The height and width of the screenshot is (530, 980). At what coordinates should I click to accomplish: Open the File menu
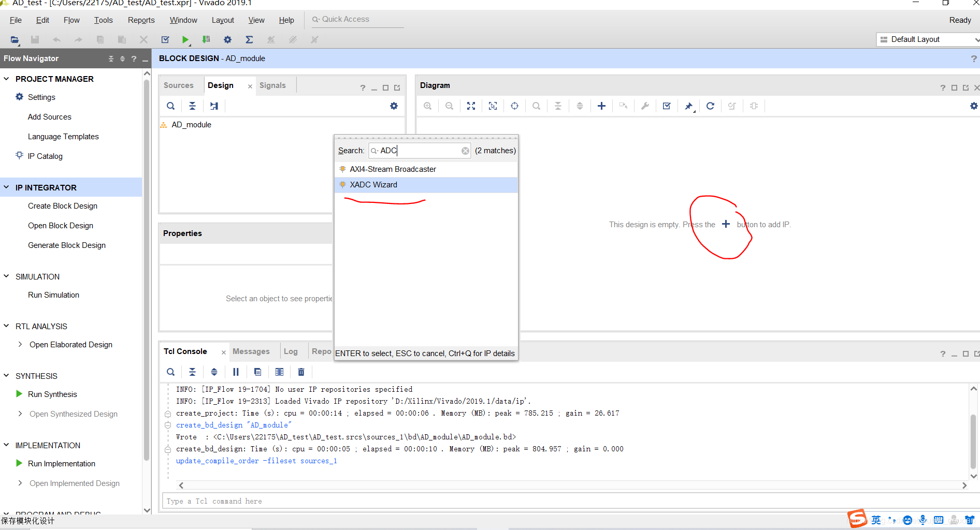[16, 20]
